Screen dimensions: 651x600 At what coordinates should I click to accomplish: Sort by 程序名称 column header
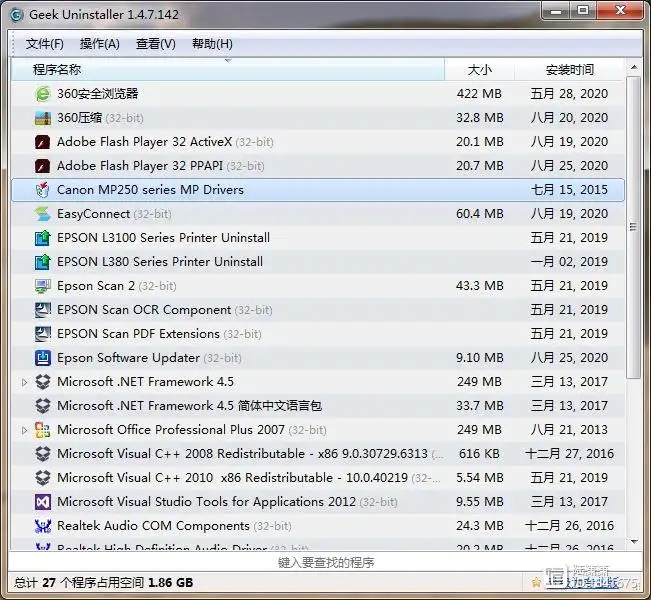point(228,69)
